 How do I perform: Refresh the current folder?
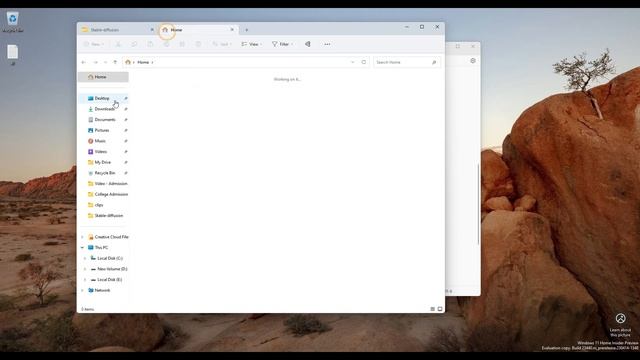pos(364,62)
